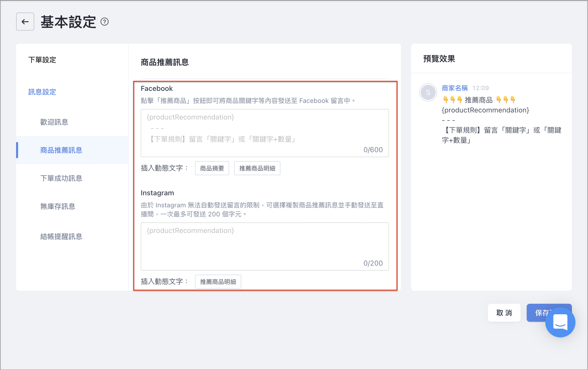Click the 預覽效果 panel heading
588x370 pixels.
coord(439,59)
